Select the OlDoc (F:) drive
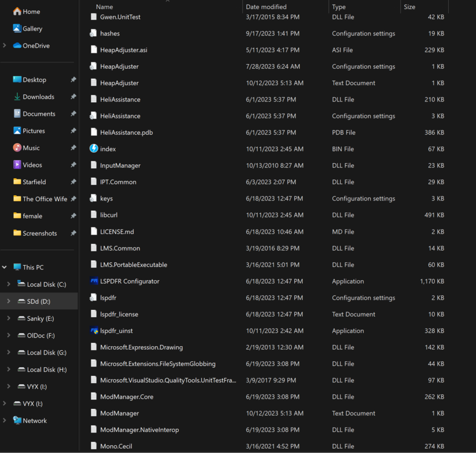 (40, 335)
